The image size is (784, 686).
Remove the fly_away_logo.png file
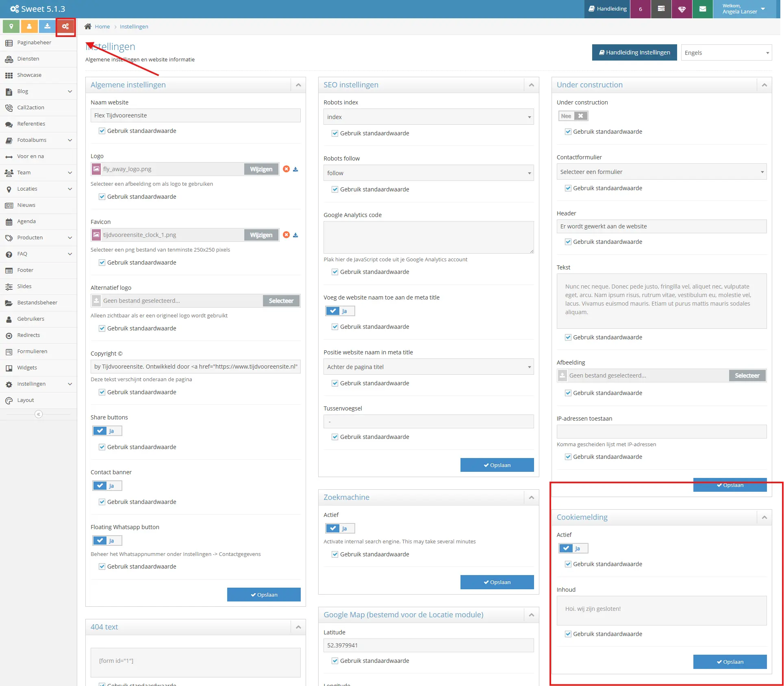(287, 169)
